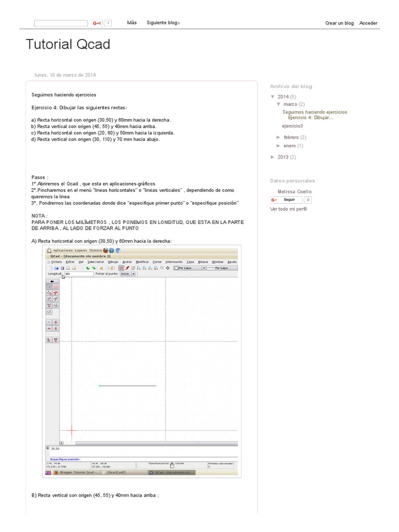Click the Firefox icon in the GNOME panel
Viewport: 399px width, 532px height.
coord(105,250)
